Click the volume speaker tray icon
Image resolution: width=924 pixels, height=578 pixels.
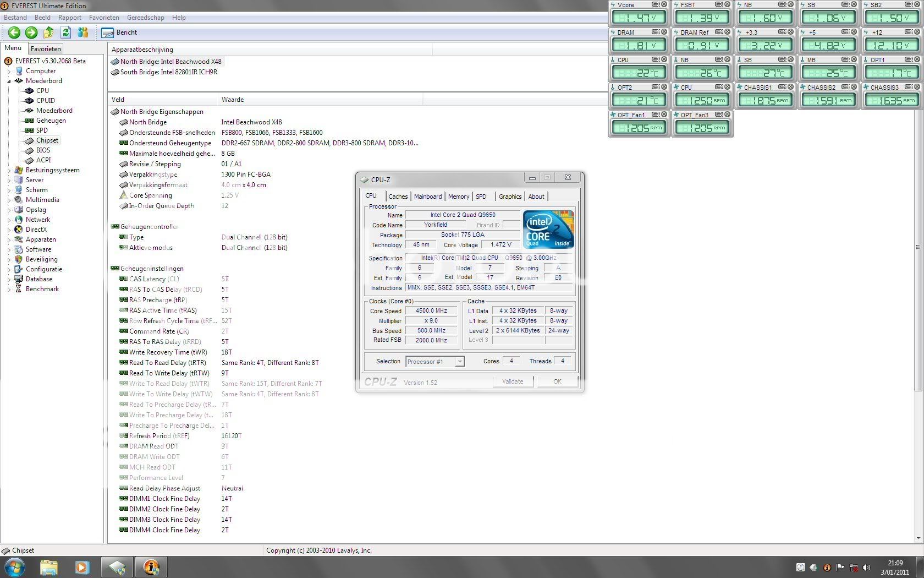pyautogui.click(x=867, y=568)
